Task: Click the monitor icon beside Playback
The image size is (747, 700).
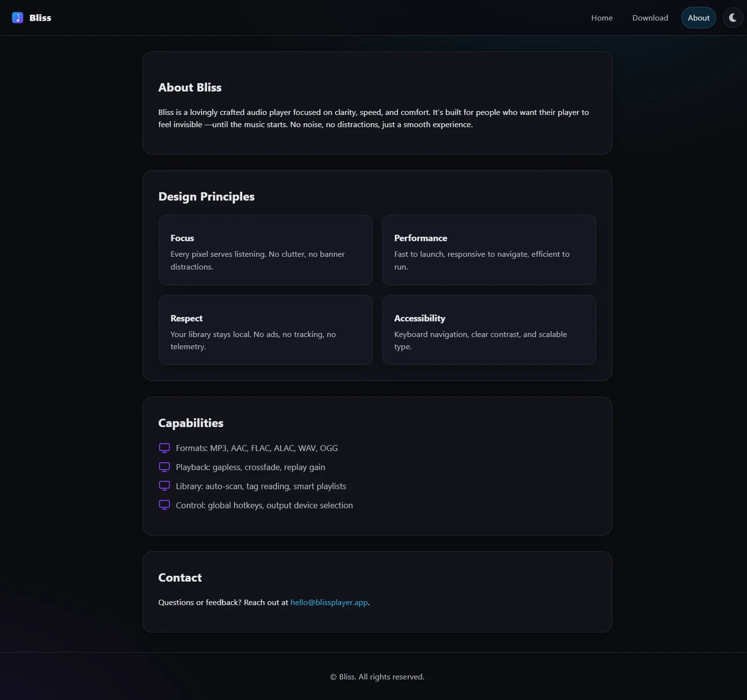Action: click(x=164, y=467)
